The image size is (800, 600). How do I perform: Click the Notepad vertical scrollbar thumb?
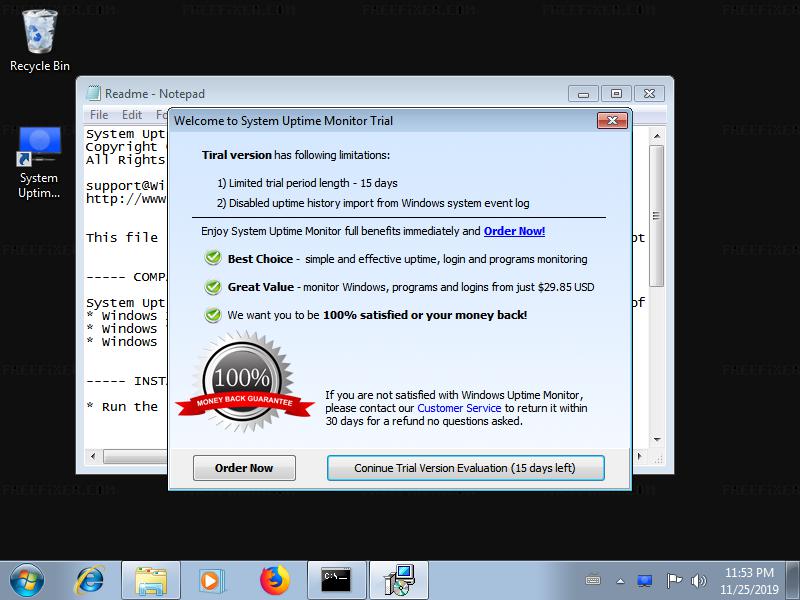657,216
